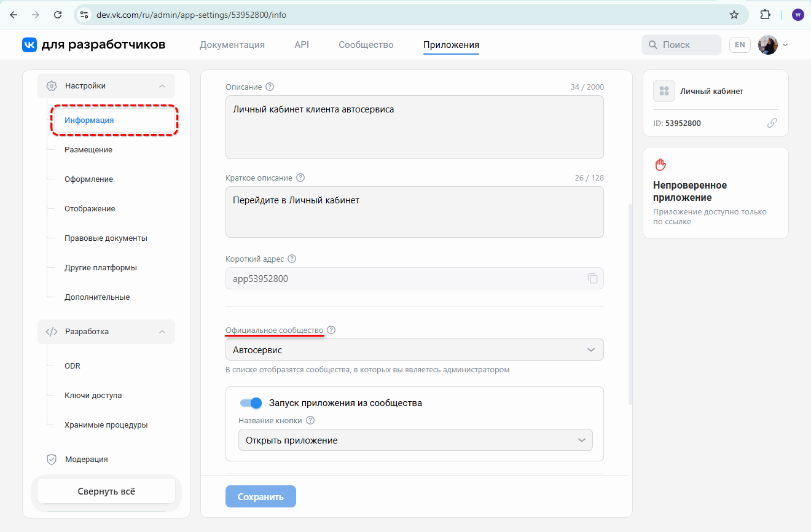Click the copy icon in the Короткий адрес field
This screenshot has width=811, height=532.
(592, 278)
